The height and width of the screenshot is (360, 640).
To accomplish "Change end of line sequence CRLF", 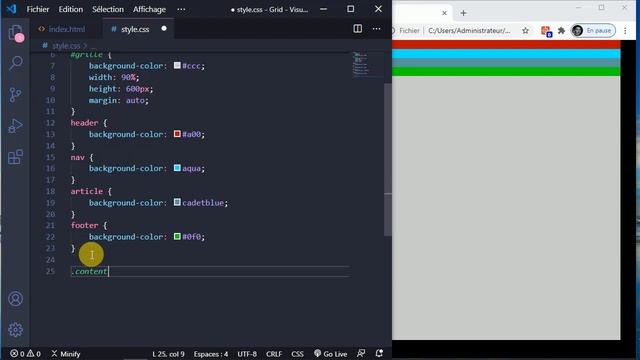I will click(274, 353).
